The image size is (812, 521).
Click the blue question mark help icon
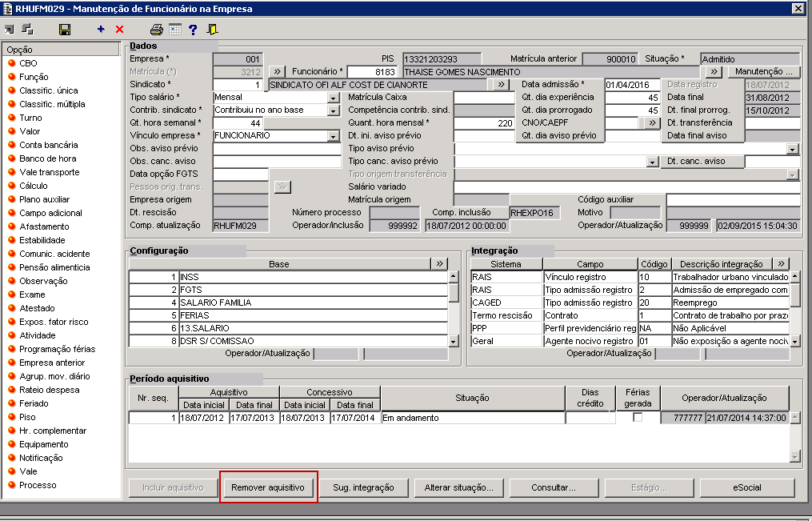click(193, 30)
